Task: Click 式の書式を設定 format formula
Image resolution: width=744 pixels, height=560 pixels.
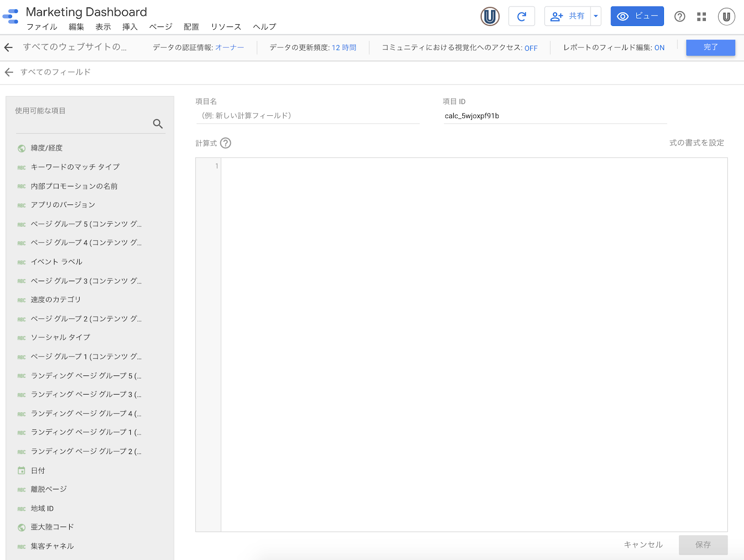Action: pos(697,143)
